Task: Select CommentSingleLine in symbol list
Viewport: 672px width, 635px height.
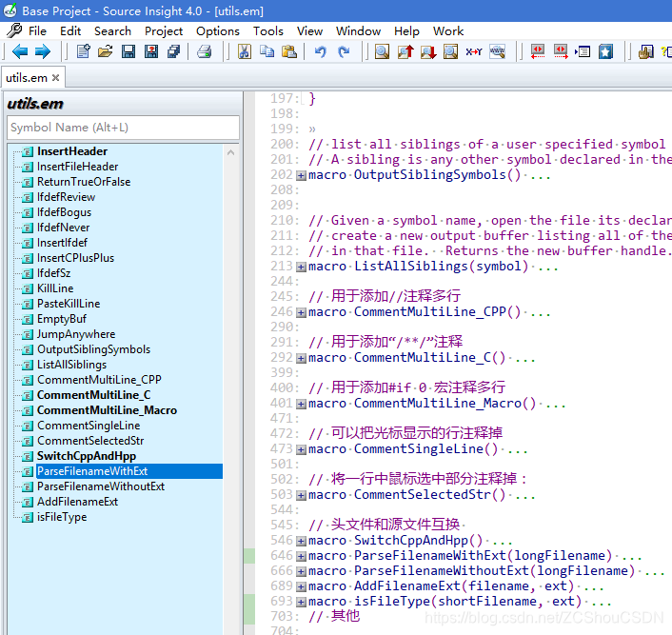Action: (89, 426)
